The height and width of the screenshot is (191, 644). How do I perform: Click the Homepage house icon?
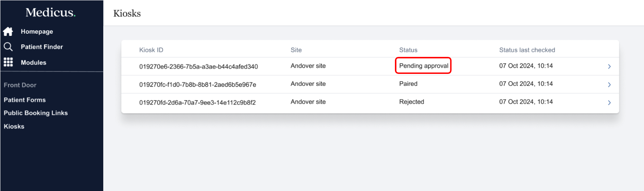click(x=8, y=32)
